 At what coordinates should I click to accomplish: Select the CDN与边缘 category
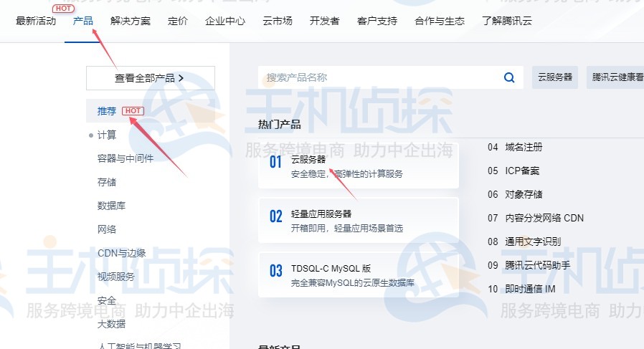click(x=122, y=253)
